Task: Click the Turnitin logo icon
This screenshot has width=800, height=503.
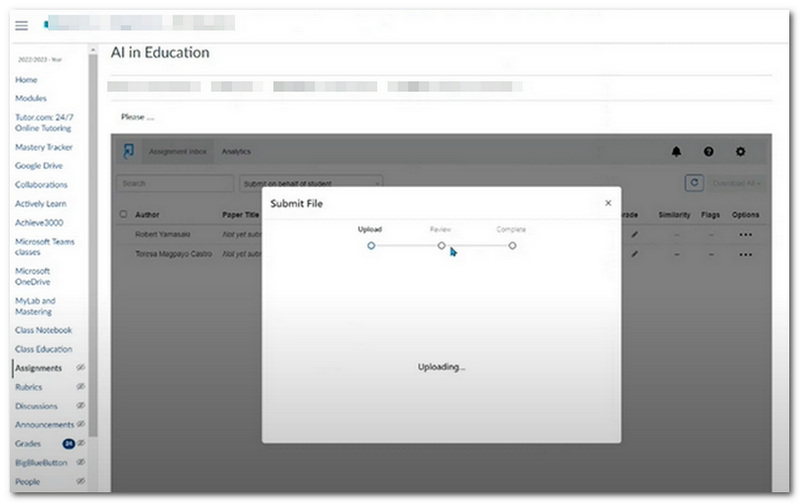Action: (x=128, y=151)
